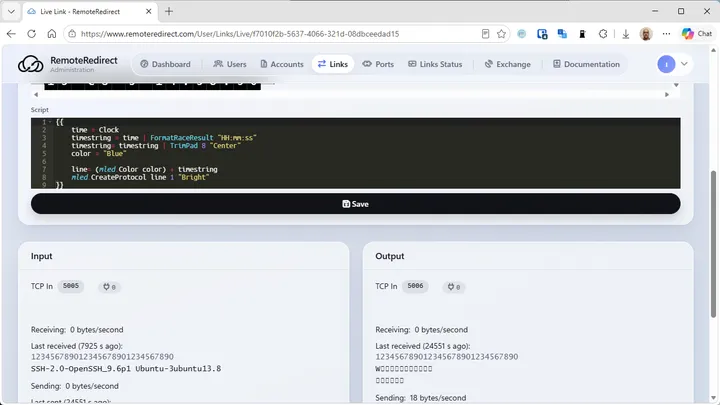Click the preview down scroll arrow
This screenshot has width=720, height=405.
[676, 85]
